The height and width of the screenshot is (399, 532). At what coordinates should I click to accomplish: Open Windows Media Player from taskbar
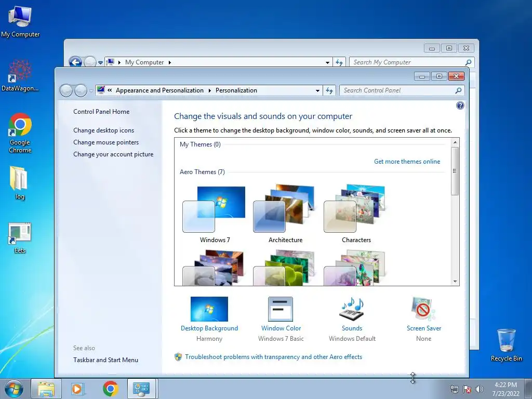point(77,389)
